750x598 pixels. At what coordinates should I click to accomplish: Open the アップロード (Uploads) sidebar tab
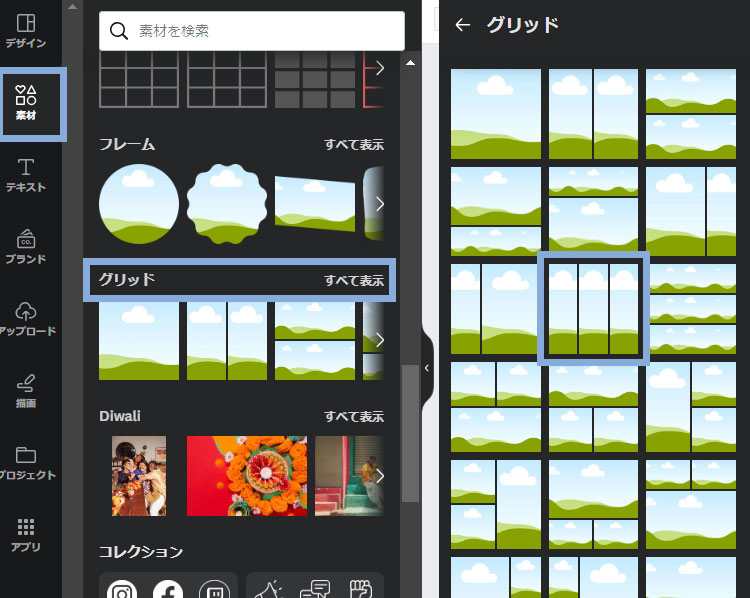coord(26,319)
